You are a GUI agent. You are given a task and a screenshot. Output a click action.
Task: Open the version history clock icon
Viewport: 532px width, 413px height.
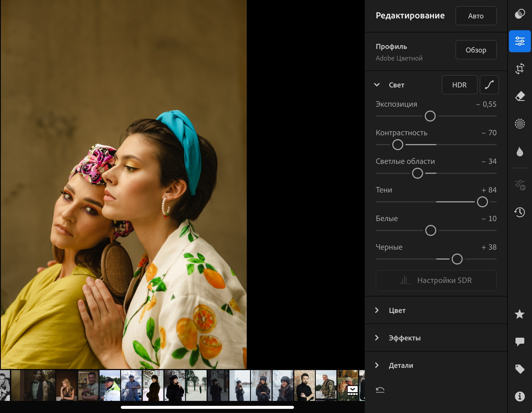tap(520, 212)
